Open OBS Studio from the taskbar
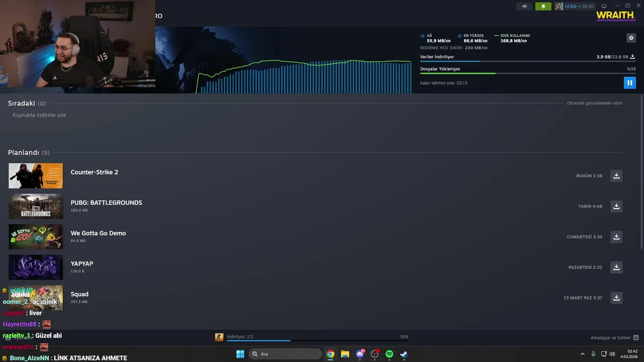This screenshot has height=362, width=644. [374, 354]
